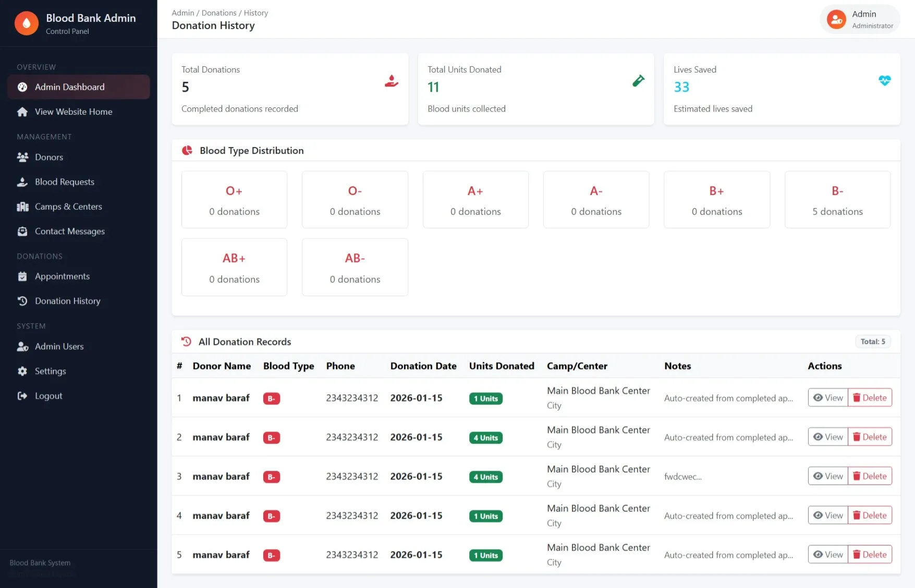The height and width of the screenshot is (588, 915).
Task: Select View Website Home from sidebar
Action: point(73,112)
